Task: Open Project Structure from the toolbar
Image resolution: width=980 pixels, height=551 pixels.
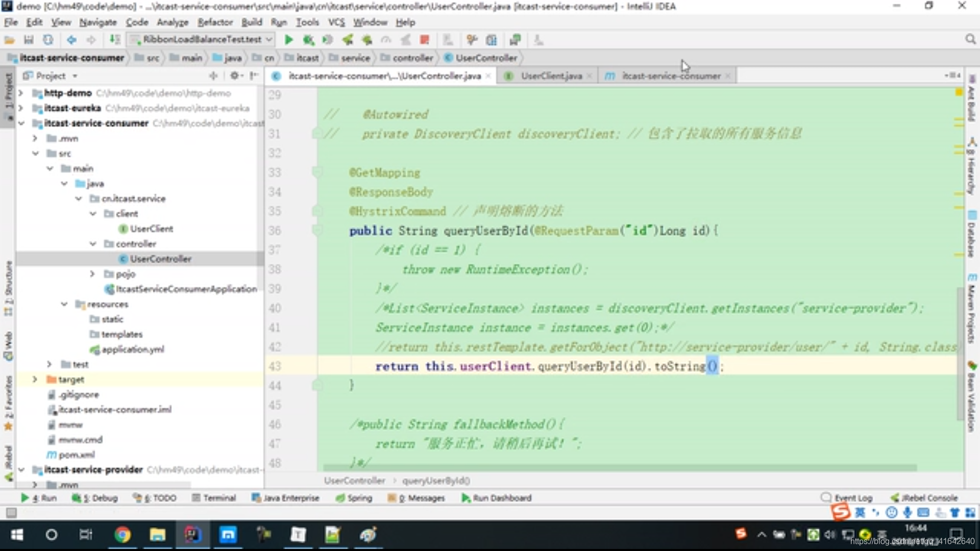Action: [x=492, y=40]
